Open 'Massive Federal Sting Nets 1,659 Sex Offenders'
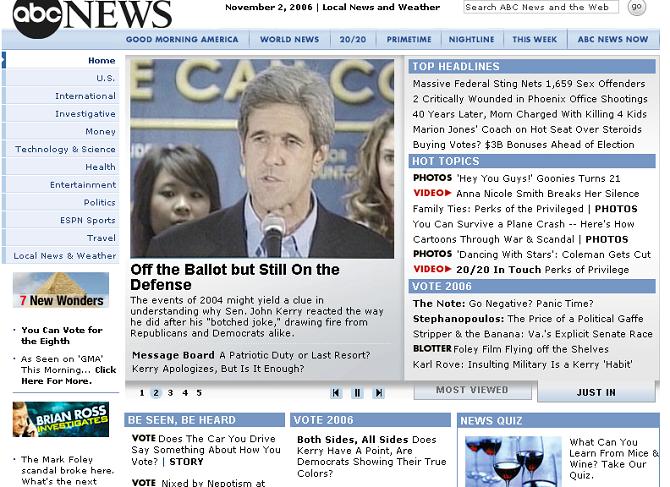670x487 pixels. [x=529, y=84]
